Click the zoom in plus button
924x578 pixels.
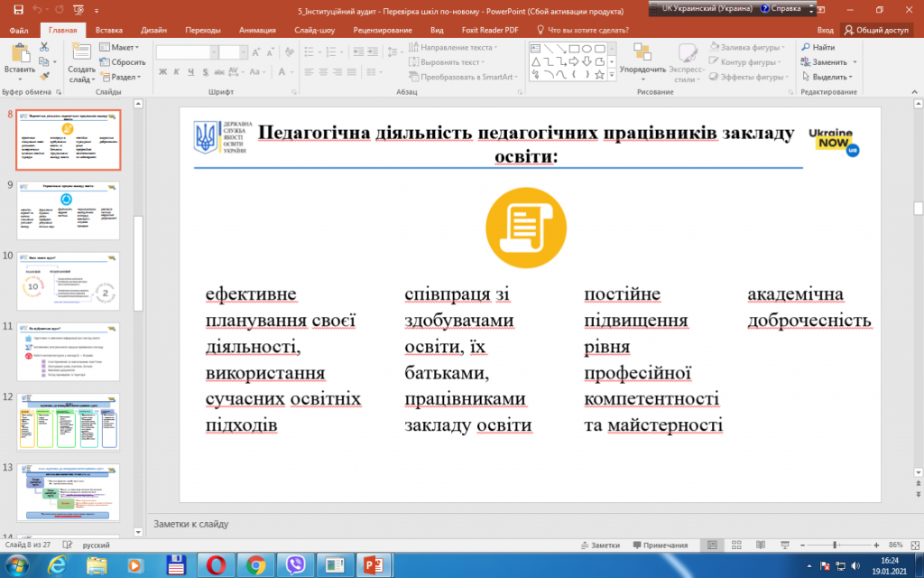coord(876,545)
